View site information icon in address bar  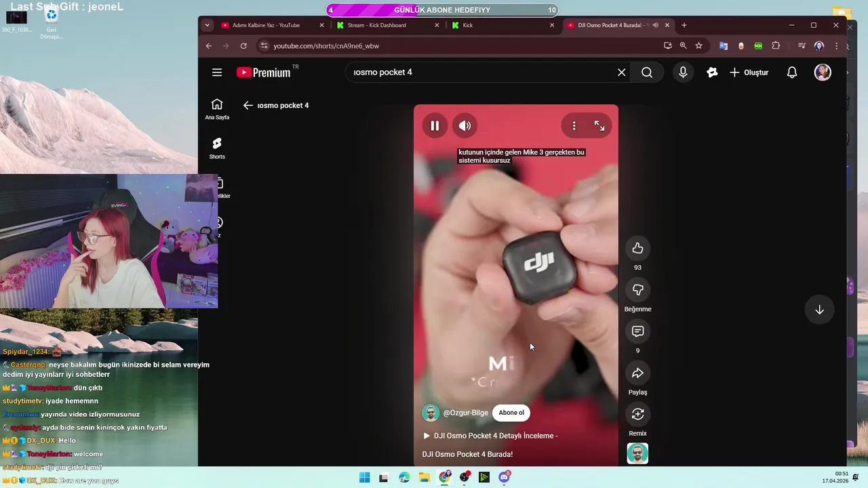[264, 46]
